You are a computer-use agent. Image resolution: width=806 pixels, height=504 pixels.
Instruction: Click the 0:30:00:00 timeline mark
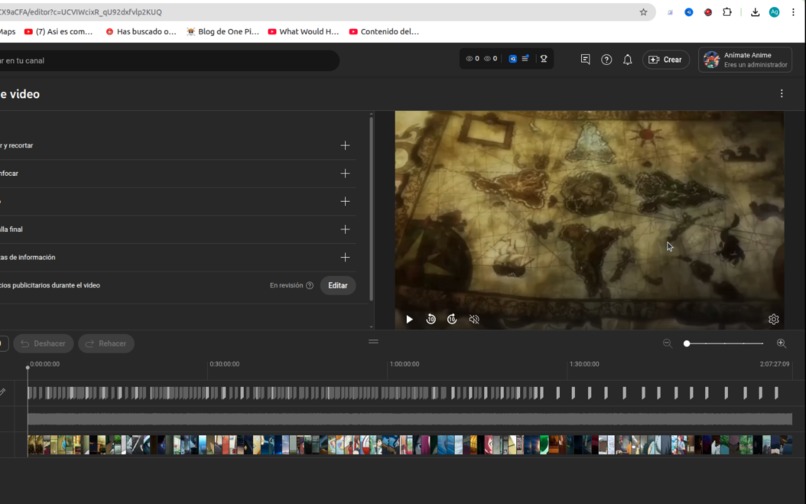click(x=224, y=364)
